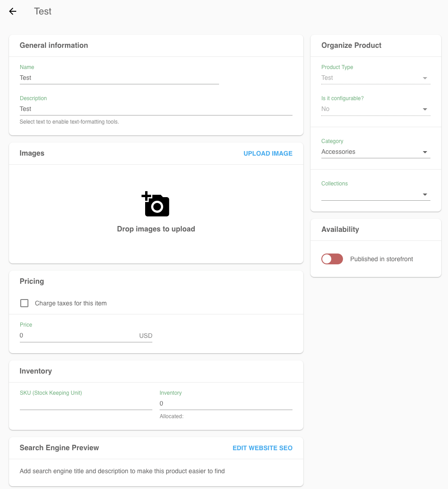Click the USD currency label
The image size is (448, 489).
coord(146,336)
